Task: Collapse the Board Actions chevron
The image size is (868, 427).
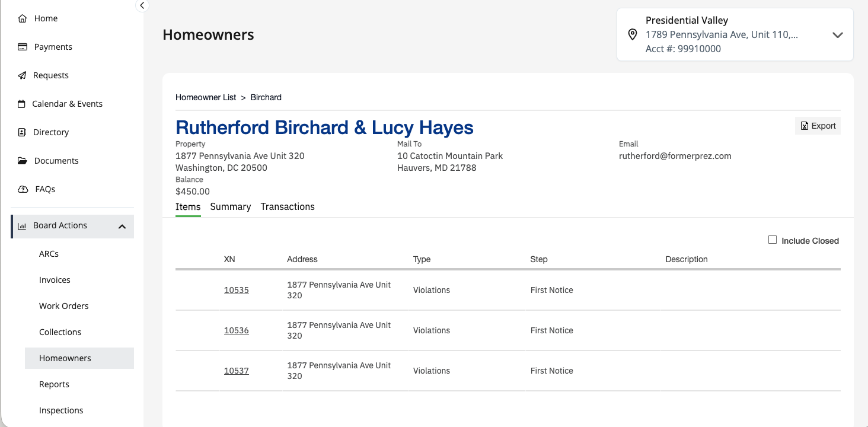Action: coord(122,227)
